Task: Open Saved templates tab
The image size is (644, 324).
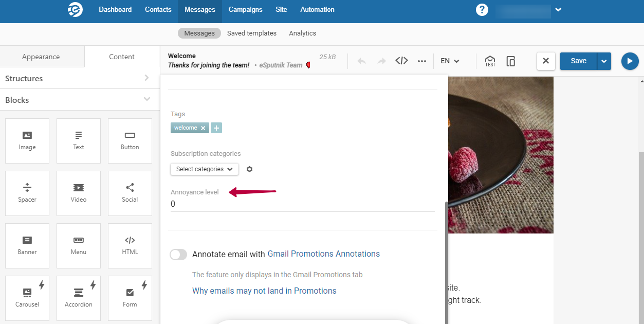Action: point(252,33)
